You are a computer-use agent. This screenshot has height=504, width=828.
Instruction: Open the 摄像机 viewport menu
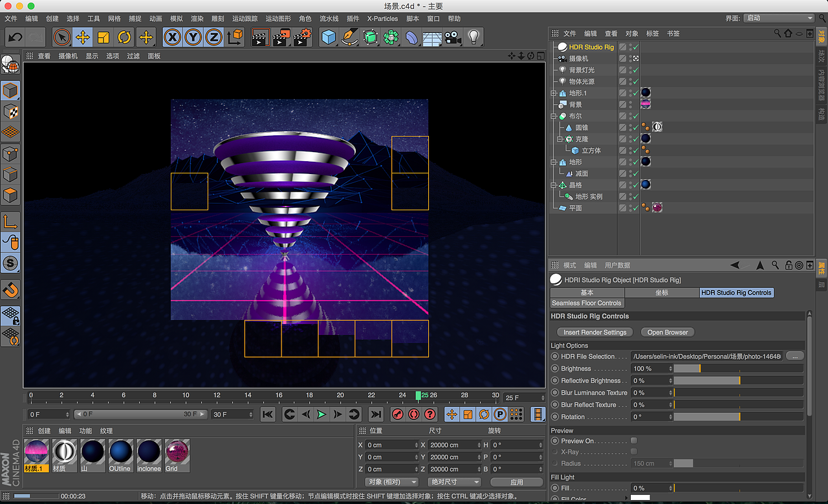(x=68, y=56)
